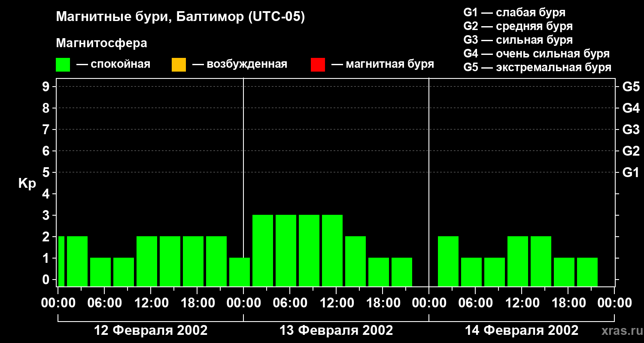The height and width of the screenshot is (343, 644).
Task: Click the Kp 2 bar over 12:00 on 14 February
Action: click(x=518, y=261)
